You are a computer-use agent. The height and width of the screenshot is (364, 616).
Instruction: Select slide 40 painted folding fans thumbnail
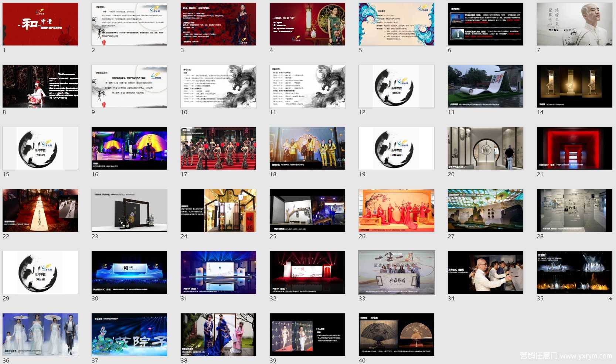397,335
